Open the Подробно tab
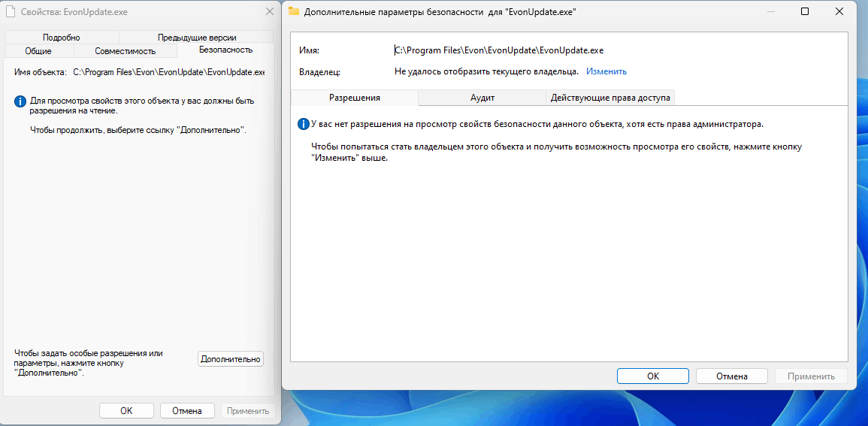 click(62, 38)
